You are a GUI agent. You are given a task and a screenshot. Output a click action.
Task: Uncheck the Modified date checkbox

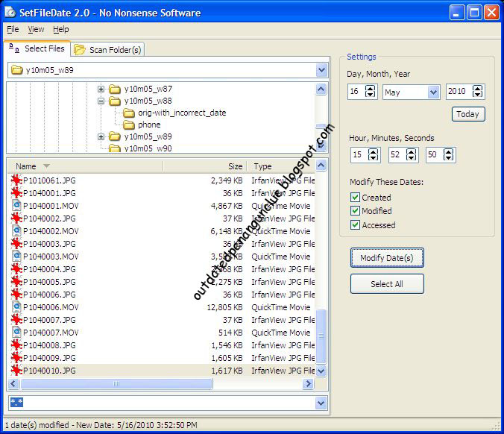click(355, 211)
